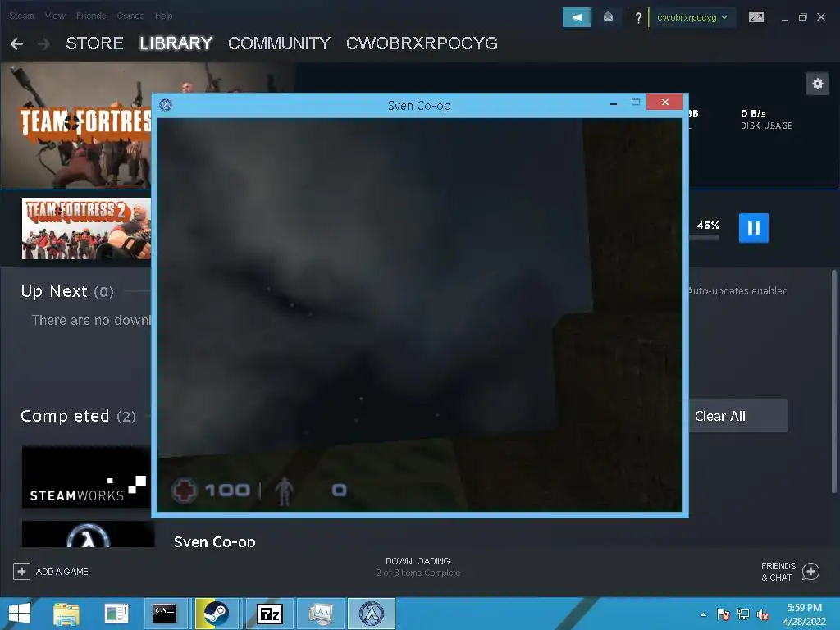Click the Clear All button
Screen dimensions: 840x630
737,416
